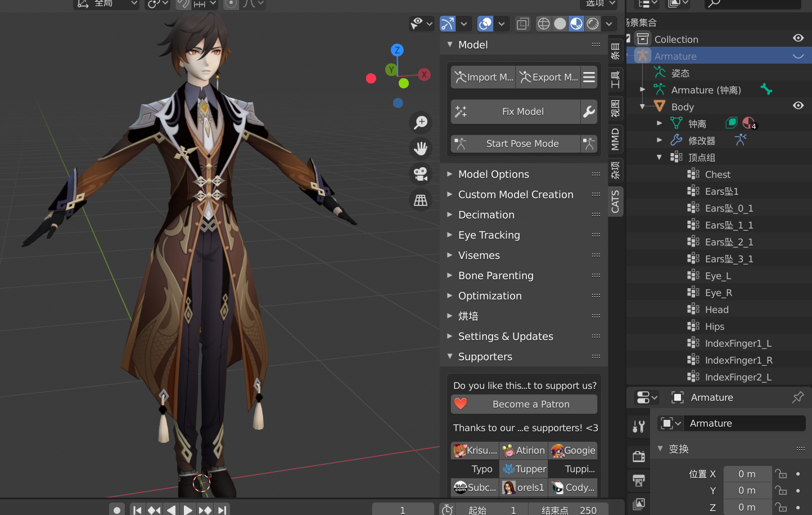Select solid viewport shading
The height and width of the screenshot is (515, 812).
(560, 24)
